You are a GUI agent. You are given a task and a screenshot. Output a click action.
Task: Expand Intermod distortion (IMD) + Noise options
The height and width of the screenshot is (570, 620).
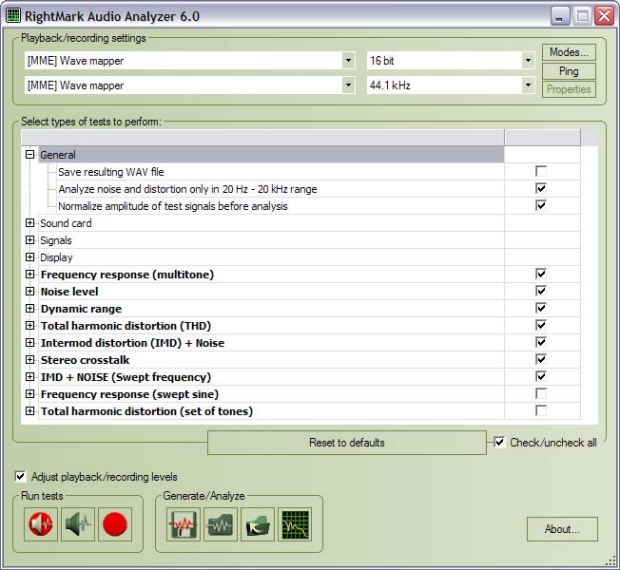coord(30,342)
